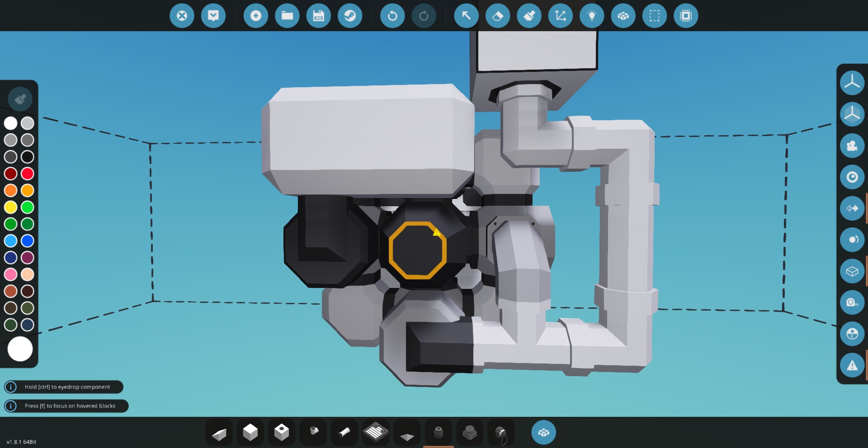The image size is (868, 448).
Task: Toggle the lightbulb lighting icon
Action: (x=592, y=16)
